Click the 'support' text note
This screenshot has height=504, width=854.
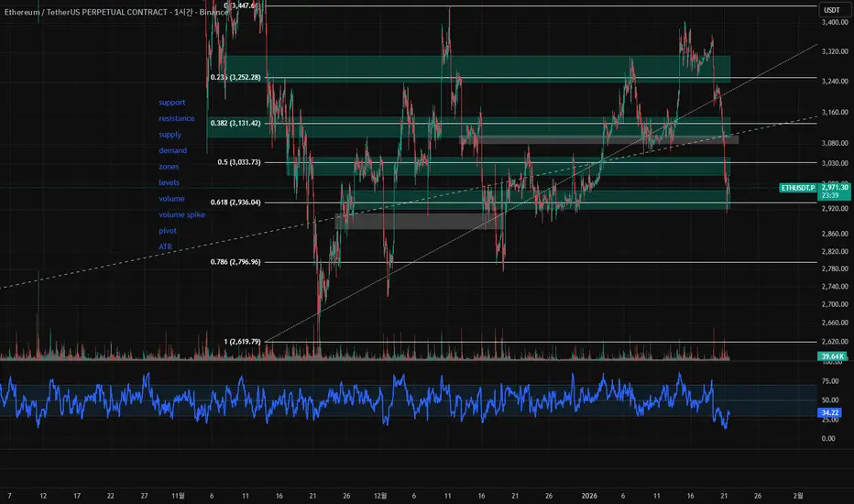point(171,103)
